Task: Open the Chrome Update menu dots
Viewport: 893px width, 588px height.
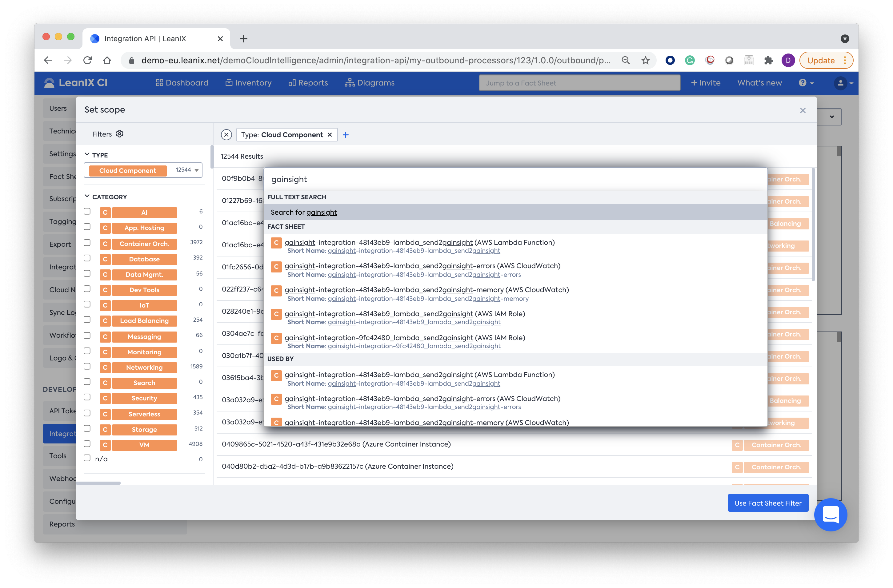Action: point(845,60)
